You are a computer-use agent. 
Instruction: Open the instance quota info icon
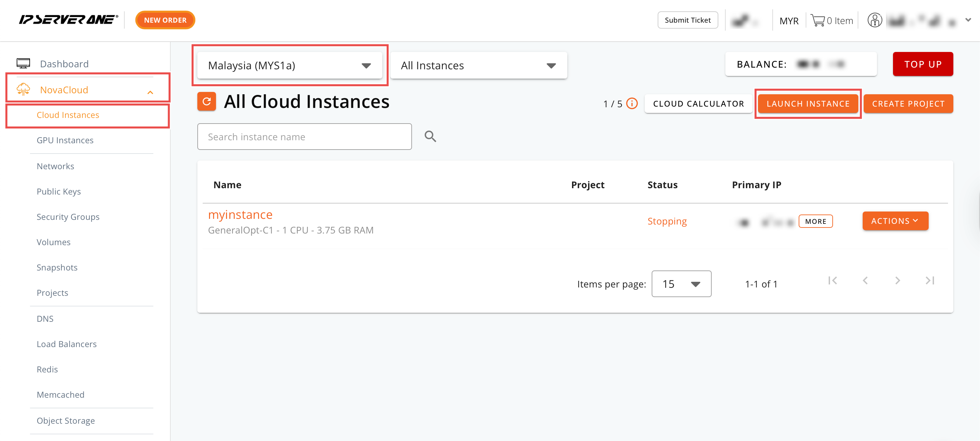[x=632, y=103]
